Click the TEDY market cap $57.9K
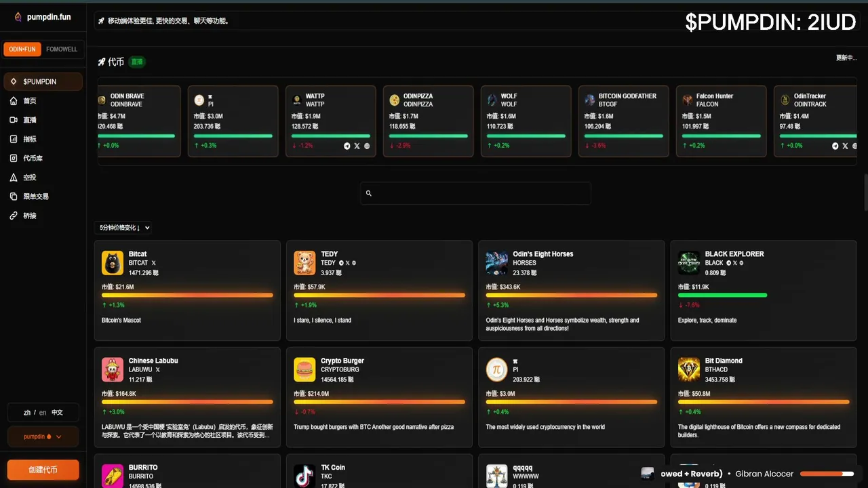 (x=309, y=287)
